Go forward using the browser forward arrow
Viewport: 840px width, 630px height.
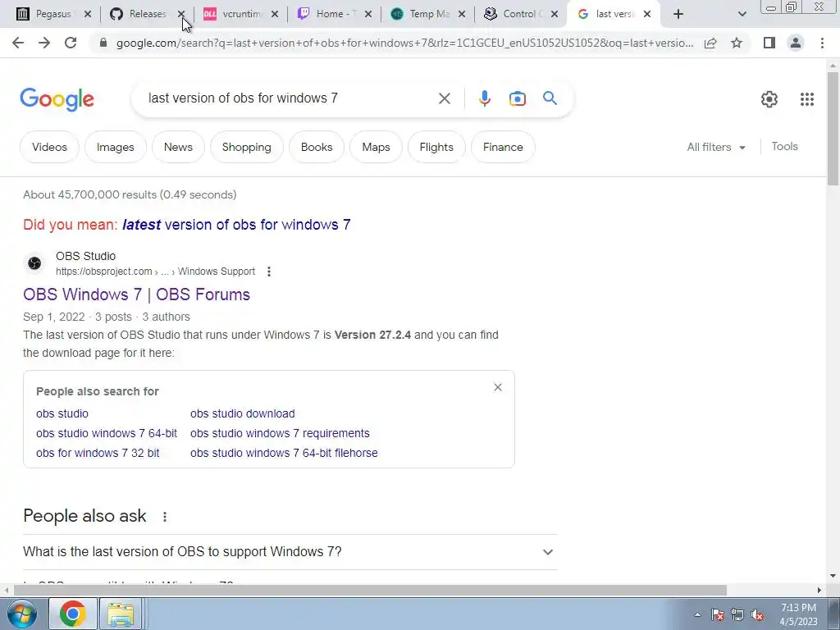pyautogui.click(x=44, y=43)
